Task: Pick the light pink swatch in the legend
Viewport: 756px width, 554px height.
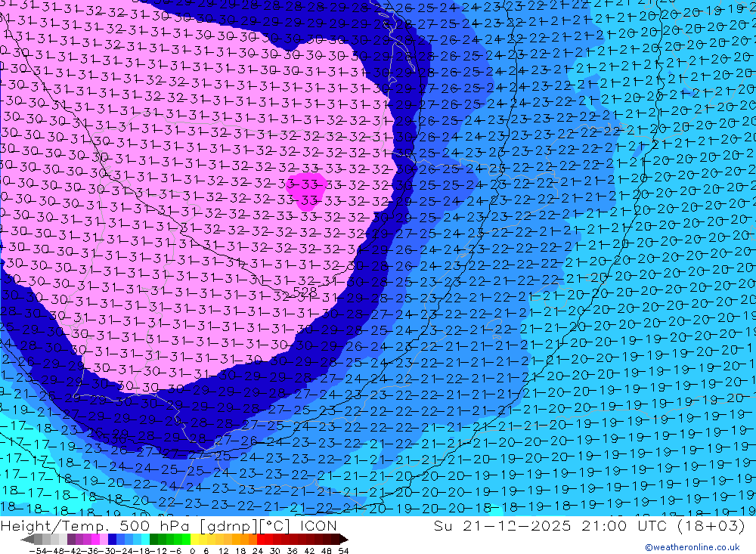Action: click(x=104, y=540)
